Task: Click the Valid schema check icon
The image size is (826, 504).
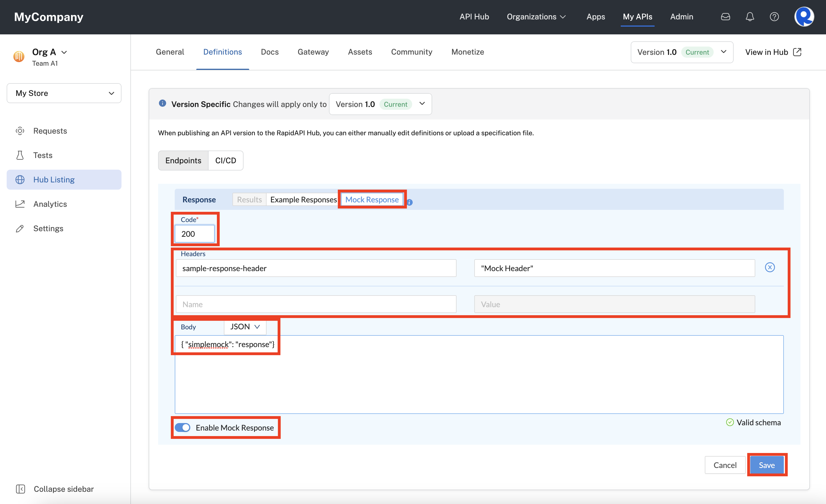Action: click(730, 422)
